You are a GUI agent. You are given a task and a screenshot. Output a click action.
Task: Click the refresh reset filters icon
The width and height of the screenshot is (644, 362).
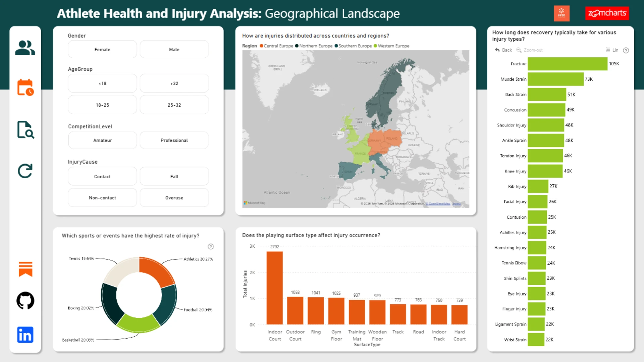point(25,171)
